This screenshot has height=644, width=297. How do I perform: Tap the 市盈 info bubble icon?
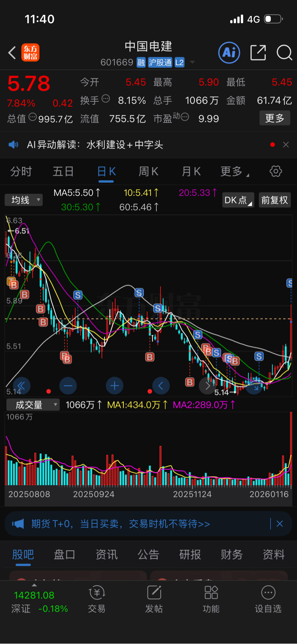[184, 117]
